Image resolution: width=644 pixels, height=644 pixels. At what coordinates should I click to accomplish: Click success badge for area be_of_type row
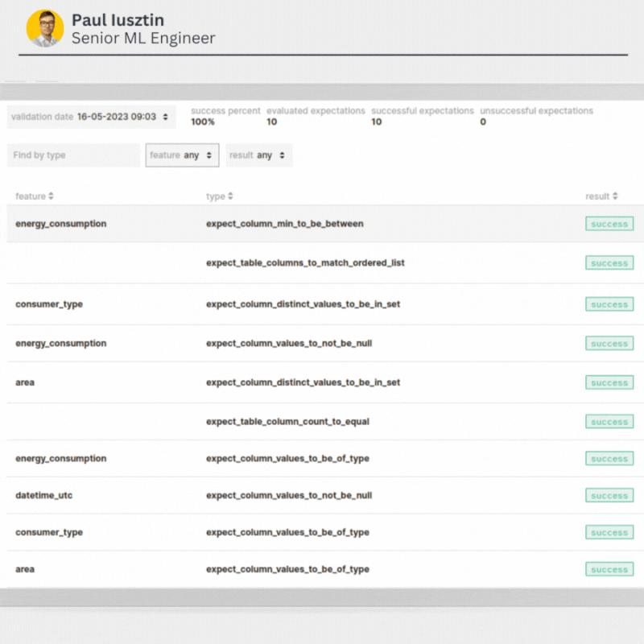click(x=609, y=569)
